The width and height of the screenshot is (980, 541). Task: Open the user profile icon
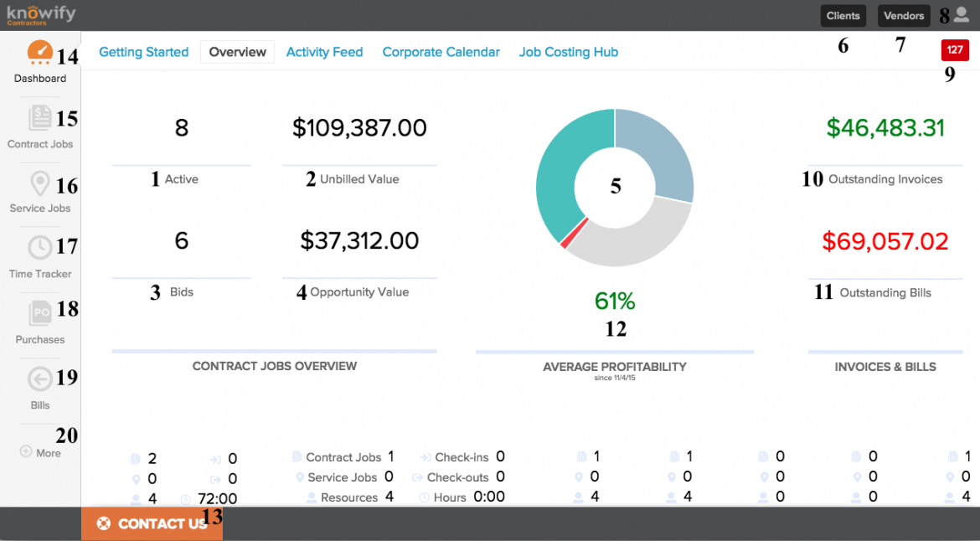(960, 14)
